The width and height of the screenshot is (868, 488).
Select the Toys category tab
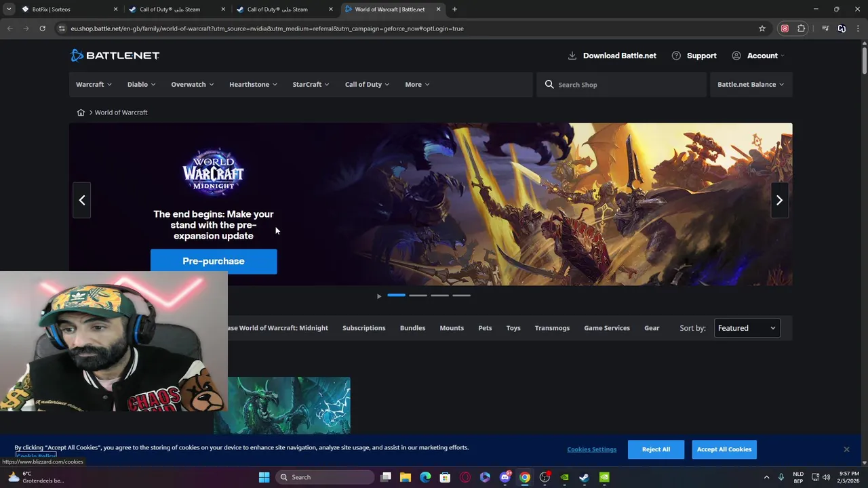pos(513,328)
